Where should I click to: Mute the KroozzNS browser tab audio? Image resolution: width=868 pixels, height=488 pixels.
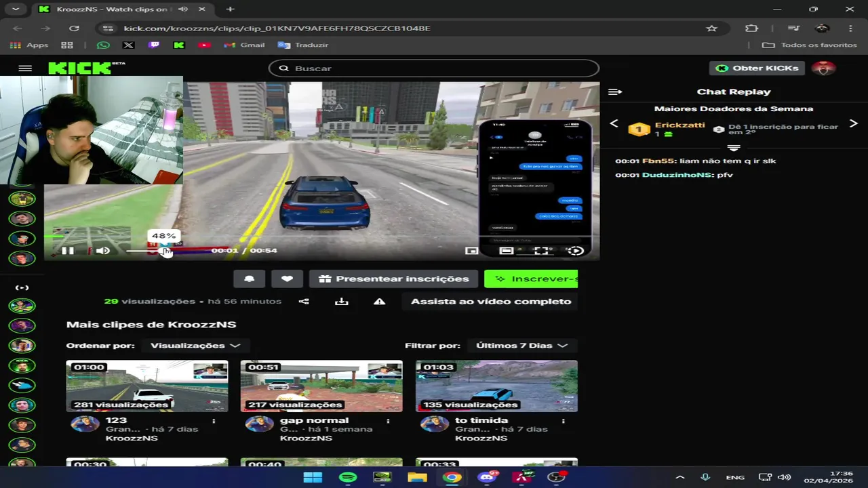[182, 9]
